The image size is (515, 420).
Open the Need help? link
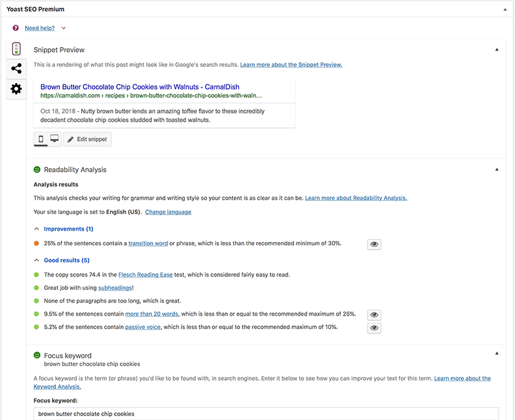point(40,28)
